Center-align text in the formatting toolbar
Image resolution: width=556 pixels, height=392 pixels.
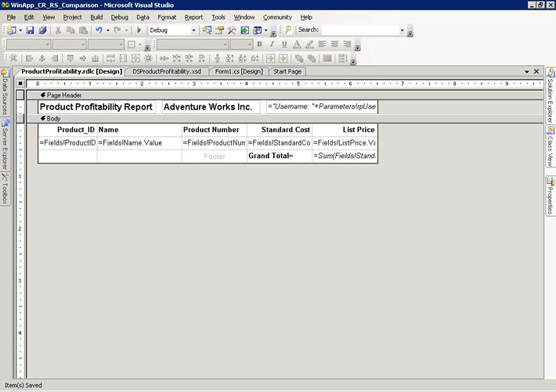tap(334, 45)
